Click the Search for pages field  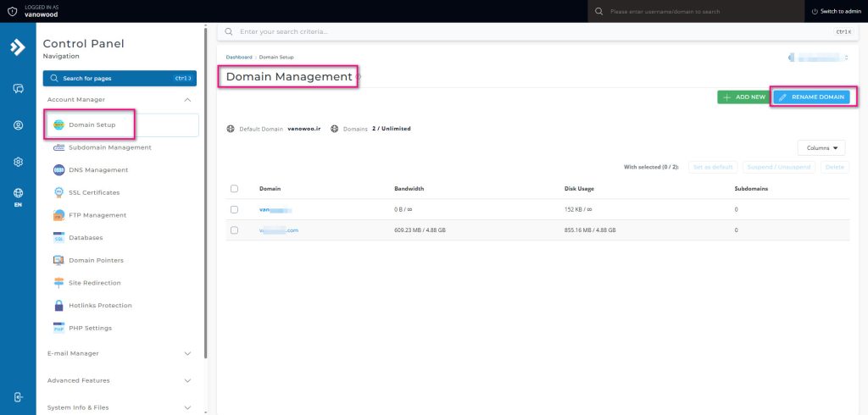pos(119,78)
